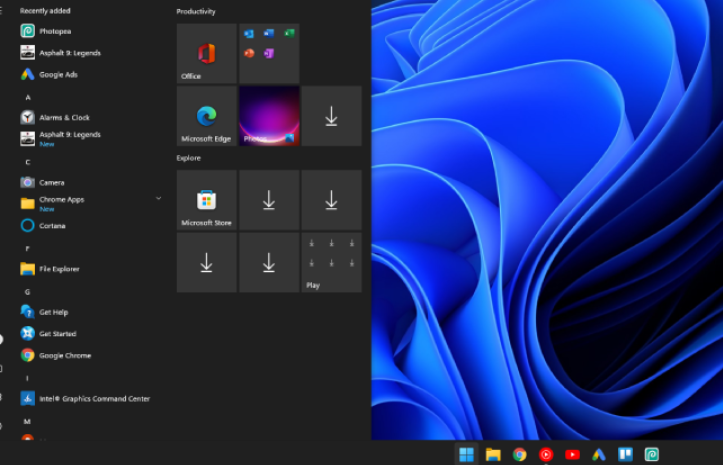Click letter A header in app list

pyautogui.click(x=28, y=97)
